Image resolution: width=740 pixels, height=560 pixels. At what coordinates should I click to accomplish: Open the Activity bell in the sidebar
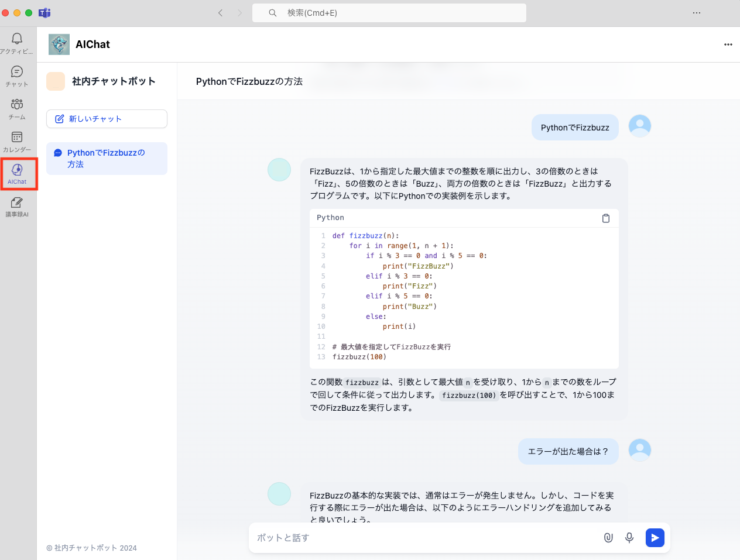[x=17, y=43]
